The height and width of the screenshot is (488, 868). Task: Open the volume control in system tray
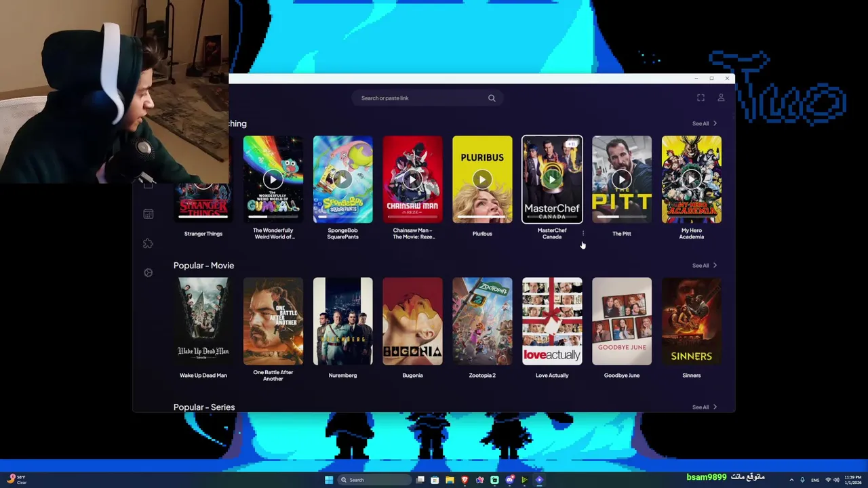coord(836,480)
